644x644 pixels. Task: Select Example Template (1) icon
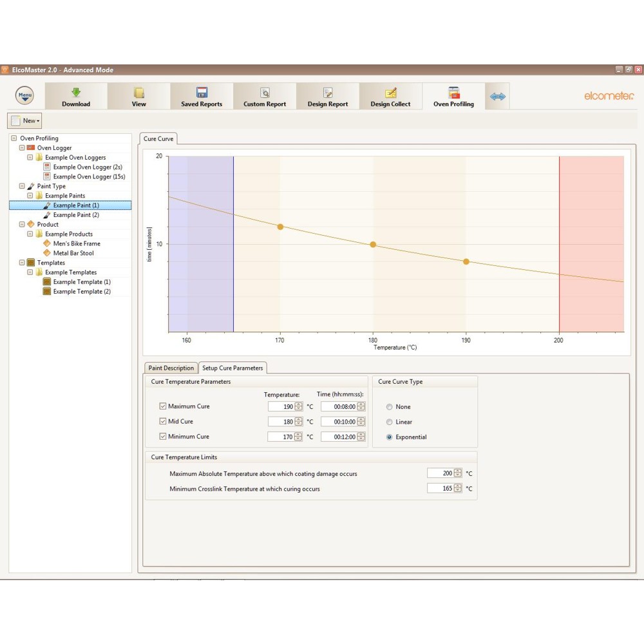[x=47, y=282]
